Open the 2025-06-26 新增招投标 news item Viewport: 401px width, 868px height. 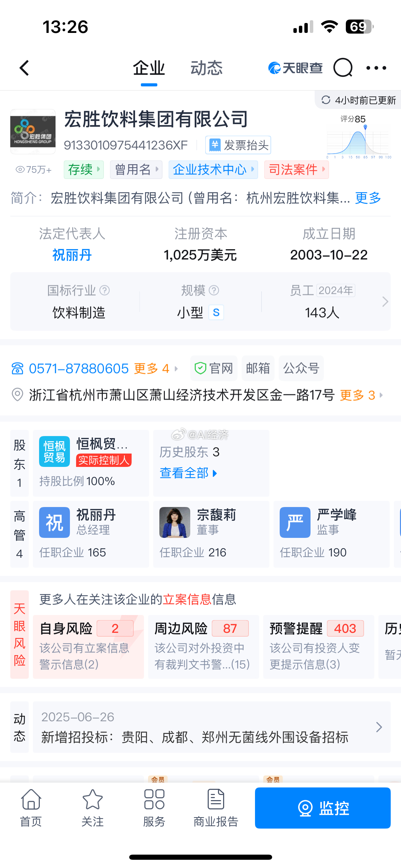click(x=212, y=727)
